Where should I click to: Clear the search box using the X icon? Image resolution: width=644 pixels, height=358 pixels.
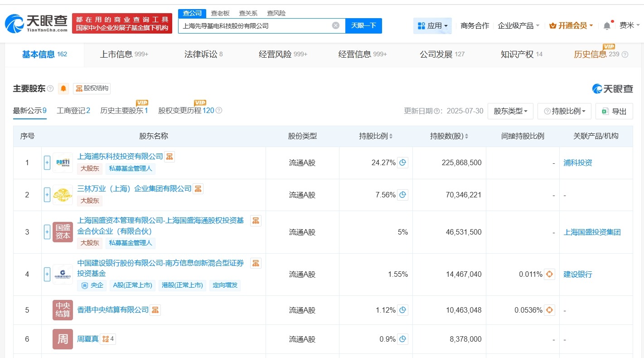[x=335, y=26]
